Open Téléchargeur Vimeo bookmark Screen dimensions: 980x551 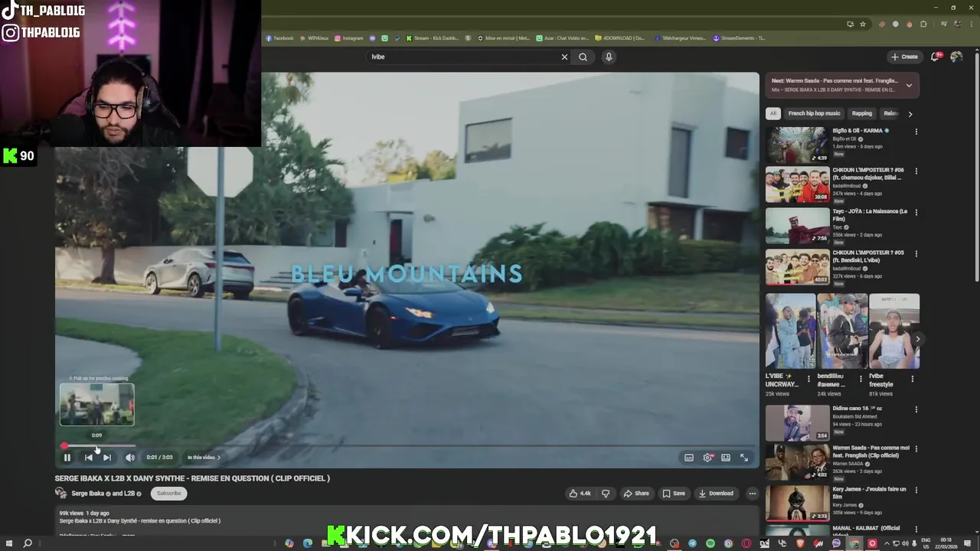pyautogui.click(x=680, y=37)
